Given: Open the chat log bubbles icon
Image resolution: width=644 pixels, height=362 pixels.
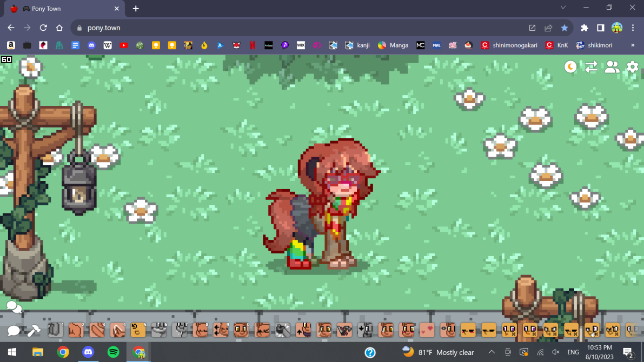Looking at the screenshot, I should (x=14, y=307).
